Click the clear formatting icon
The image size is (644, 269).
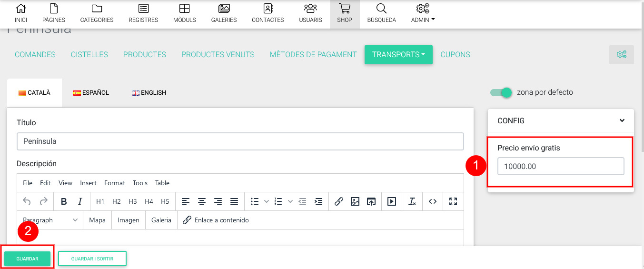[x=412, y=201]
